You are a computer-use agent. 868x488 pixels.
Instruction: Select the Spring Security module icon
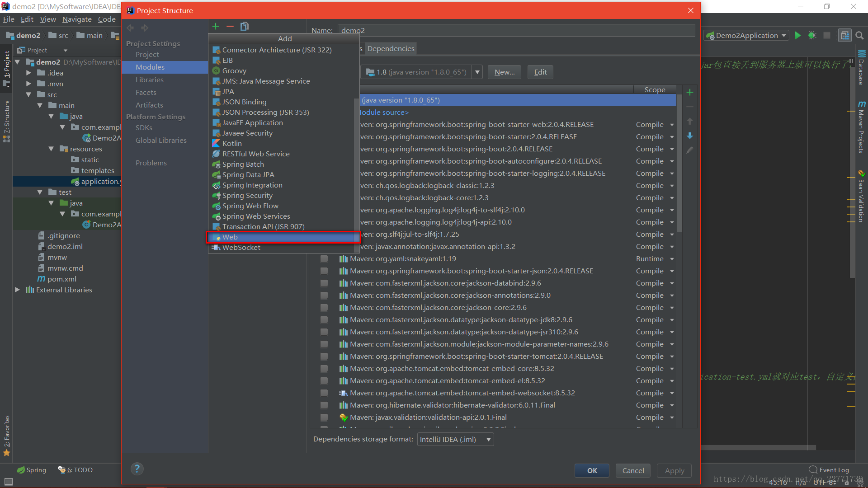pyautogui.click(x=217, y=195)
